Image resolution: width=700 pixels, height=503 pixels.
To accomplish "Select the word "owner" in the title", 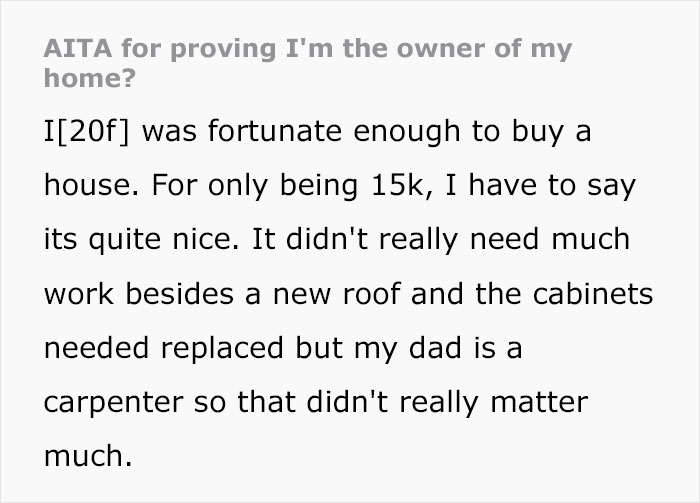I will (440, 48).
